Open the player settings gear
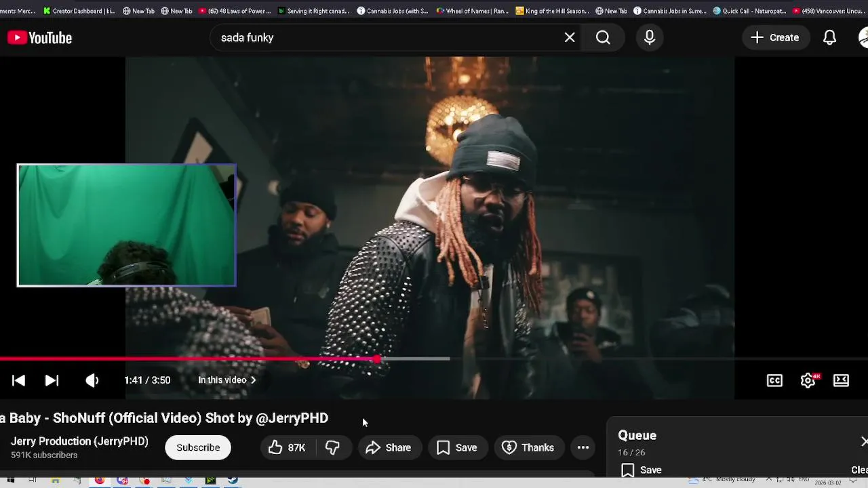 (x=808, y=380)
